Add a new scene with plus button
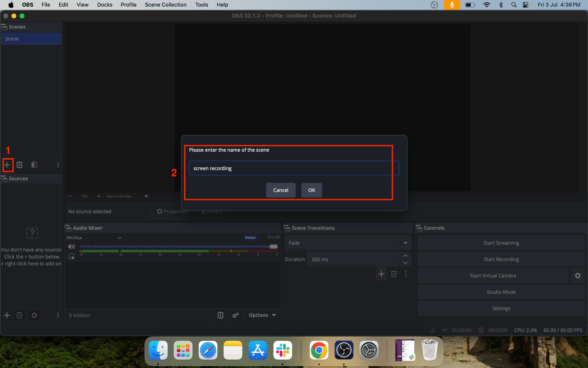Viewport: 588px width, 368px height. (7, 165)
